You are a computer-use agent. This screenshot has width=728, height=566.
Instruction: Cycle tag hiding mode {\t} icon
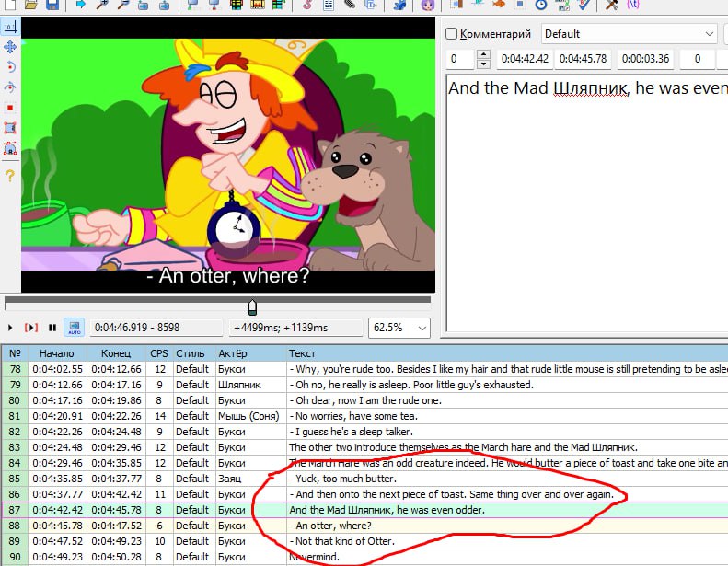tap(633, 5)
